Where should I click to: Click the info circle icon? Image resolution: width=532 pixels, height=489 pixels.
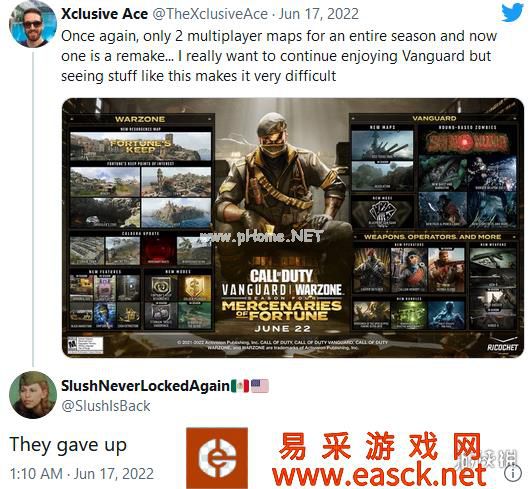click(513, 472)
